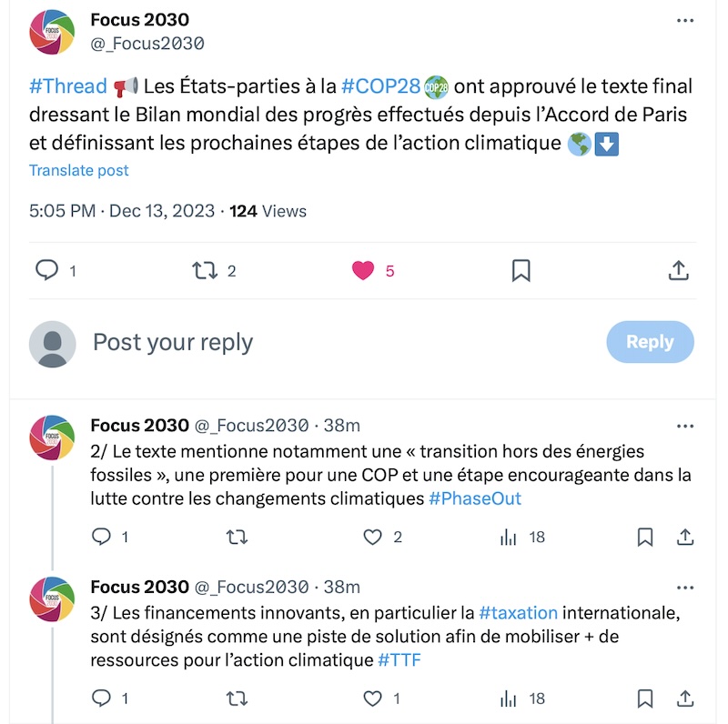
Task: Like the 2/ reply about fossil energies
Action: (x=372, y=538)
